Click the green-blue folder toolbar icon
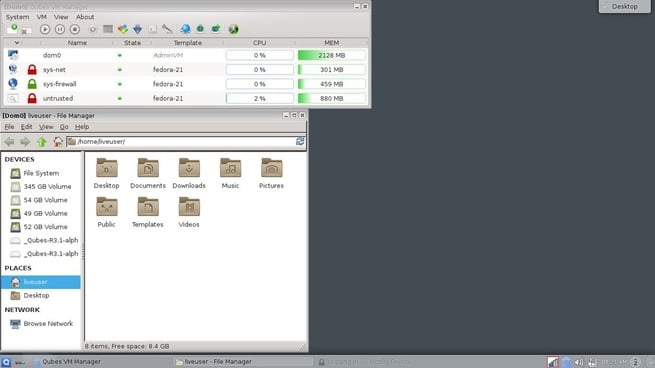Viewport: 655px width, 368px height. (x=216, y=28)
